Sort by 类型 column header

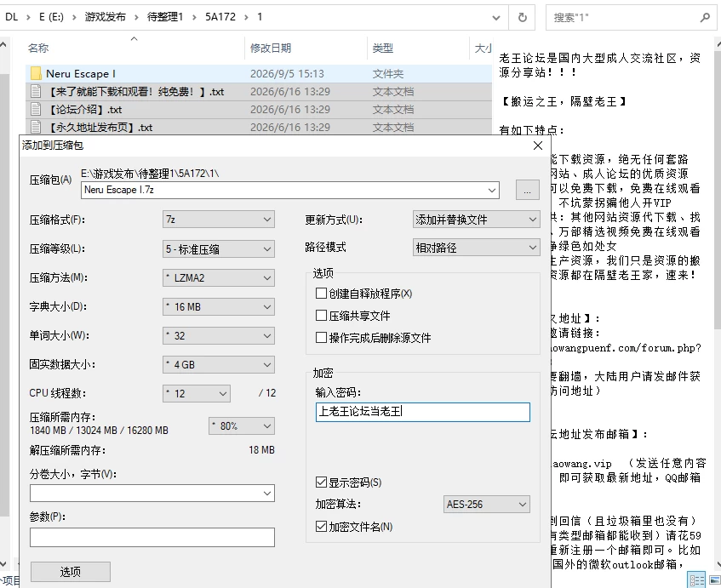point(382,48)
